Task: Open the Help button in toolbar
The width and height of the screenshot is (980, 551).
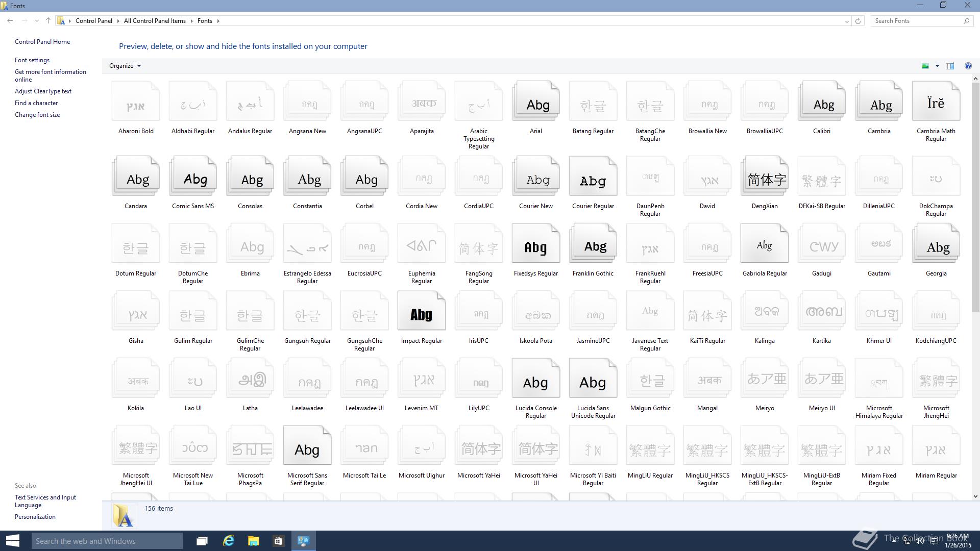Action: [x=968, y=66]
